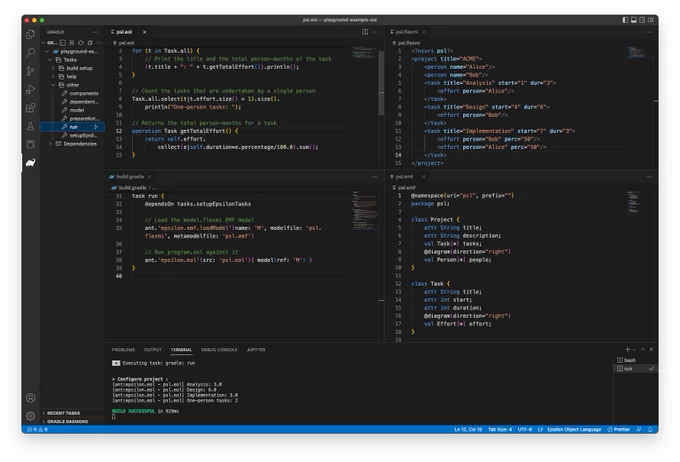The width and height of the screenshot is (680, 462).
Task: Toggle primary sidebar layout button
Action: click(625, 20)
